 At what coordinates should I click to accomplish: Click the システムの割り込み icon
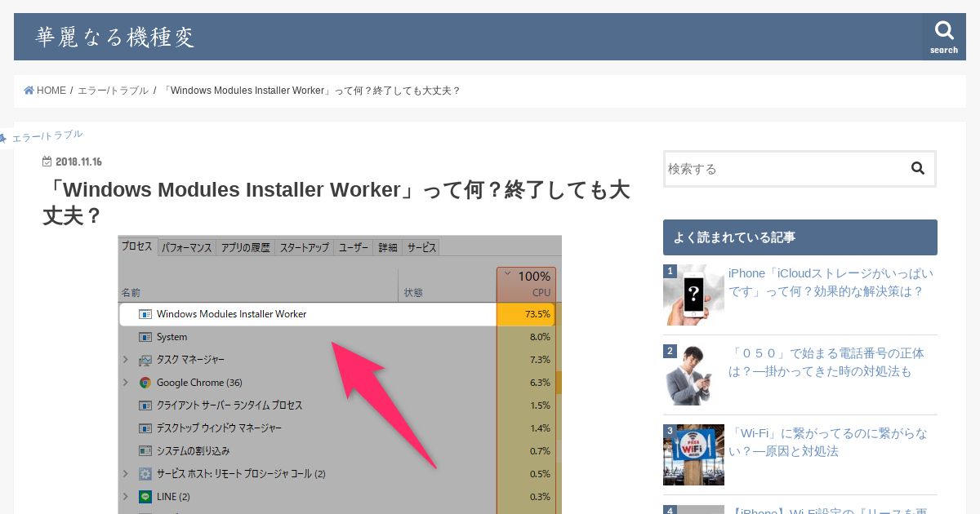click(145, 451)
